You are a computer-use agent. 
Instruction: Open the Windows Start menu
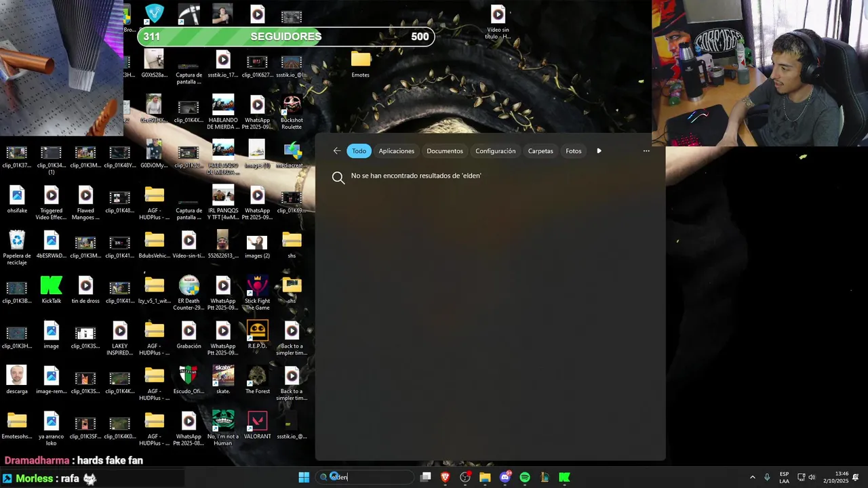click(x=304, y=477)
